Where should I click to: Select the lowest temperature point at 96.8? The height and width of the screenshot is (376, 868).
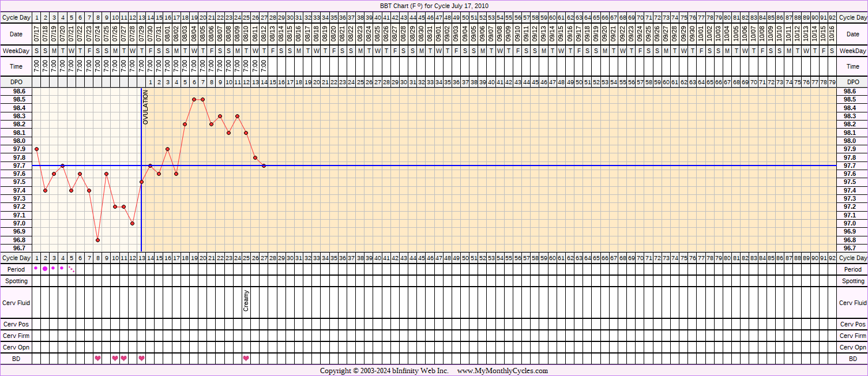pyautogui.click(x=97, y=240)
